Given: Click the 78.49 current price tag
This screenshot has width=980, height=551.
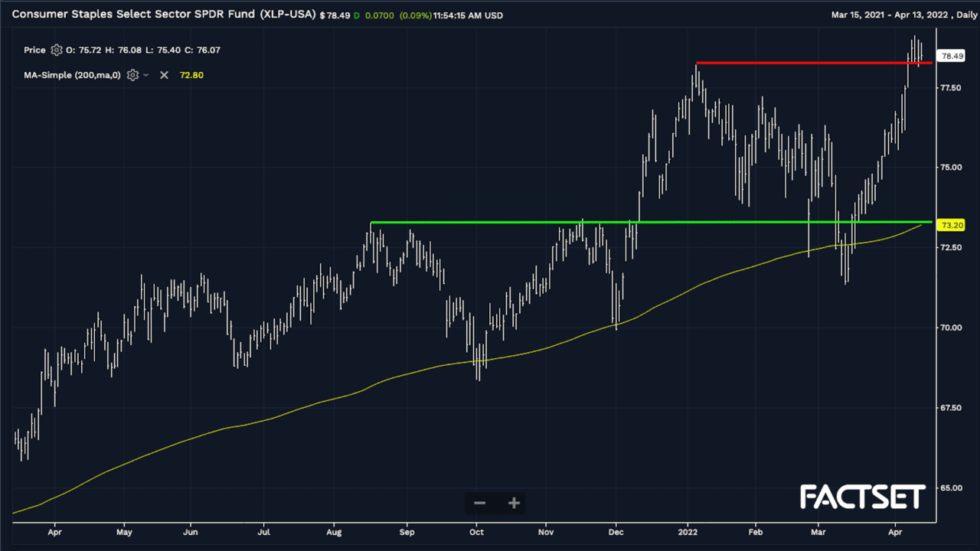Looking at the screenshot, I should click(x=952, y=56).
